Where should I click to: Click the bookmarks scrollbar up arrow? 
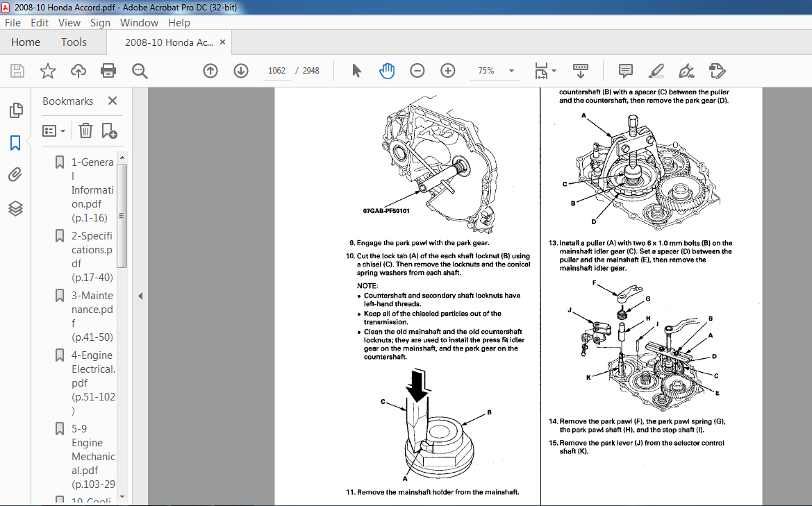122,158
